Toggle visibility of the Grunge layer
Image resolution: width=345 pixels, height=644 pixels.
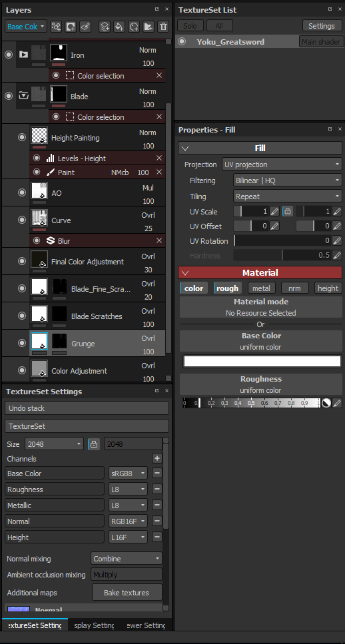pos(22,343)
